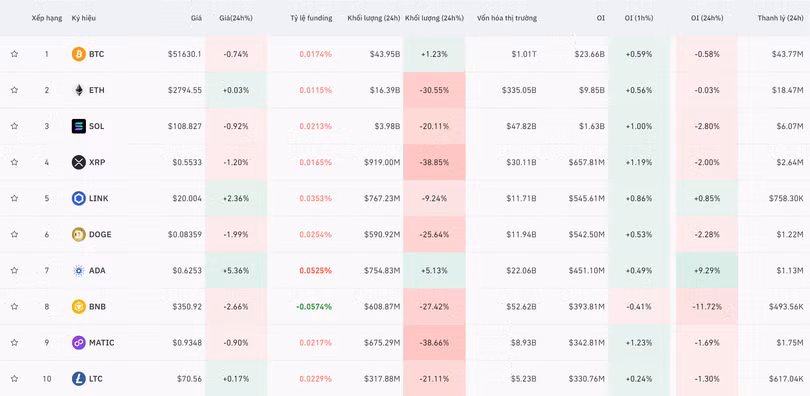Open the DOGE symbol link
Screen dimensions: 810x396
point(100,234)
